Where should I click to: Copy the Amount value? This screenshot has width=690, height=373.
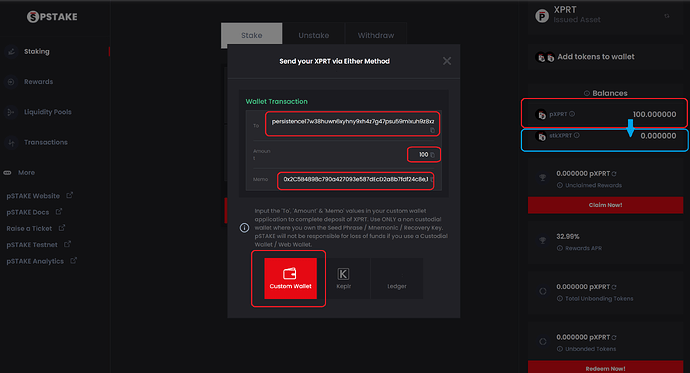tap(432, 155)
